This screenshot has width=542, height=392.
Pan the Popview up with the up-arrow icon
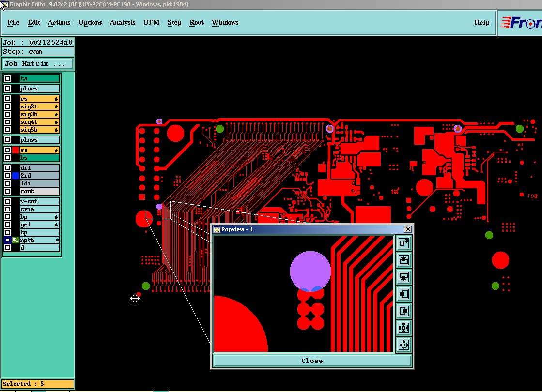click(403, 260)
